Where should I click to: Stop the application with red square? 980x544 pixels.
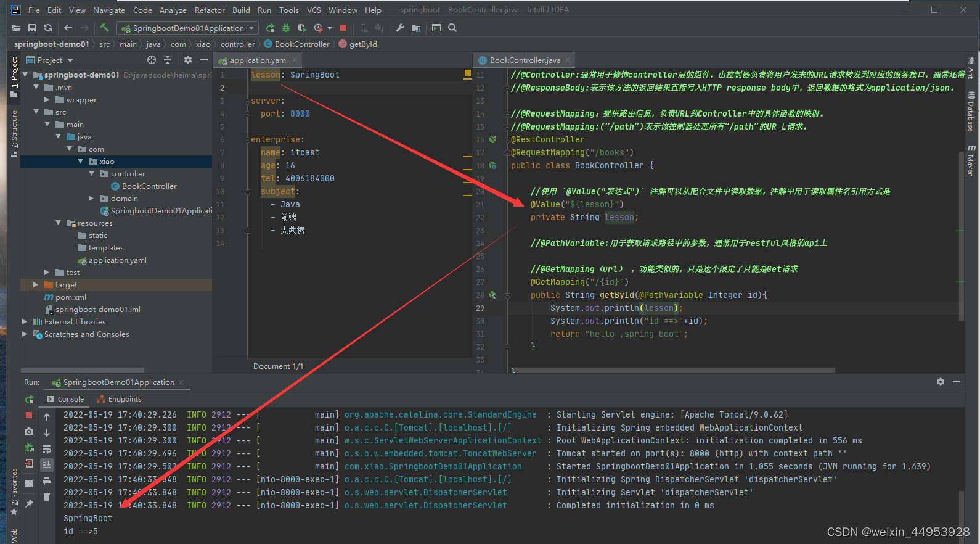pyautogui.click(x=343, y=28)
